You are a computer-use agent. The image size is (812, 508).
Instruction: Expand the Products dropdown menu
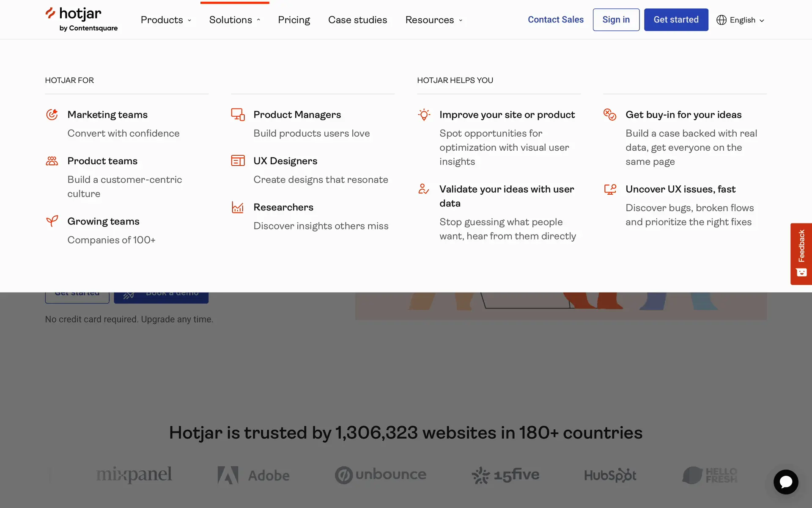166,20
